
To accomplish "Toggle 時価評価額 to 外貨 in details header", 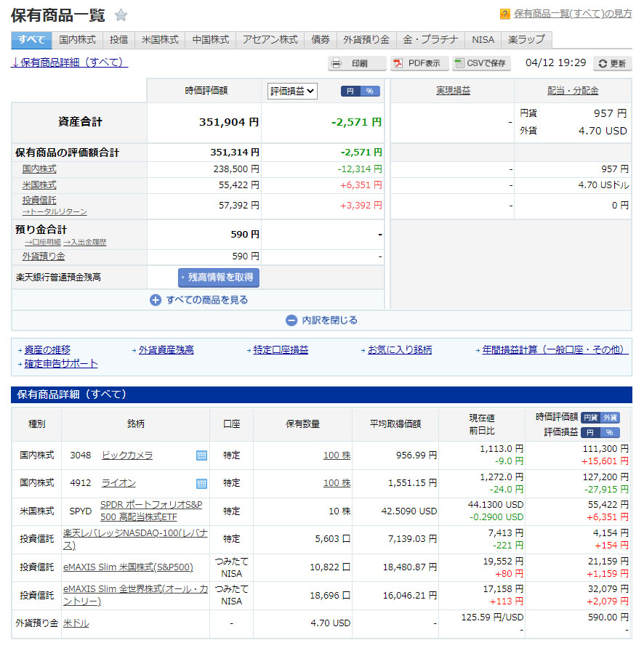I will coord(611,418).
